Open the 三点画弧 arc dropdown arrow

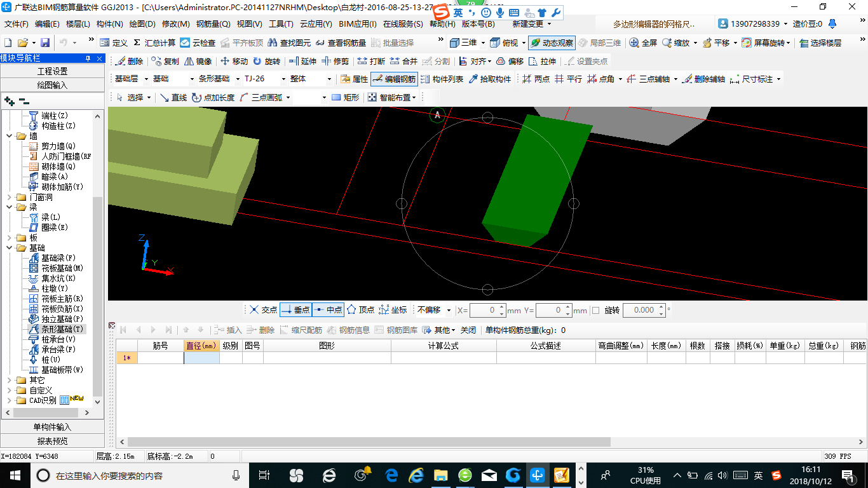[x=288, y=98]
